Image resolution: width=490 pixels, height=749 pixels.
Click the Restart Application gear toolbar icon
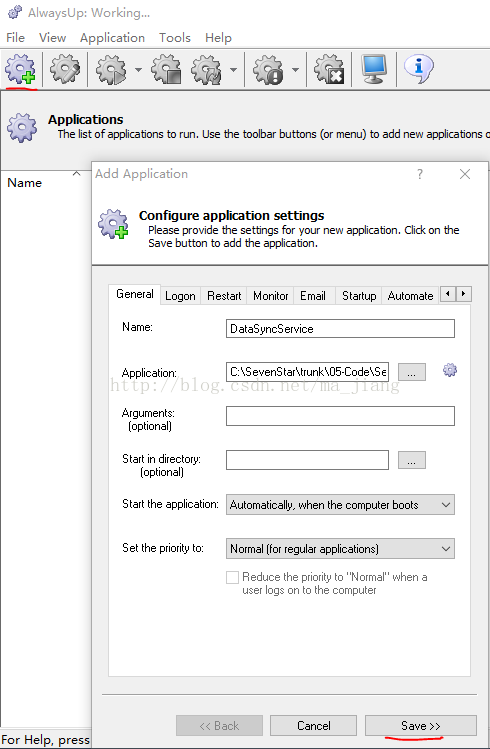point(206,70)
